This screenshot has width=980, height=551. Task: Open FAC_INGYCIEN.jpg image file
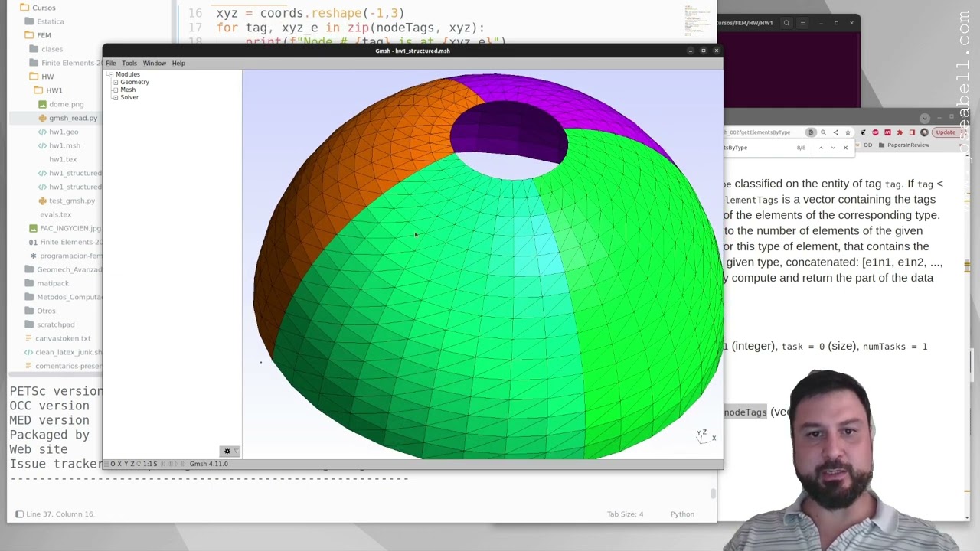click(x=70, y=228)
